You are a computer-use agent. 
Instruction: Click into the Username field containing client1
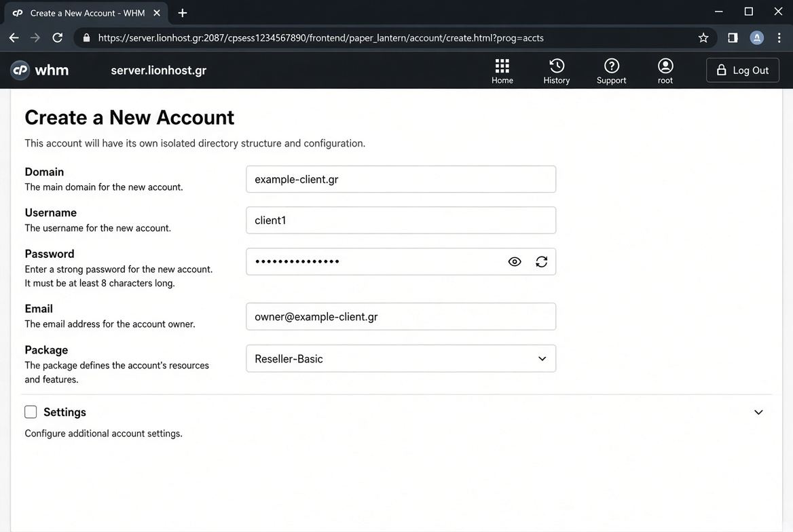(401, 220)
